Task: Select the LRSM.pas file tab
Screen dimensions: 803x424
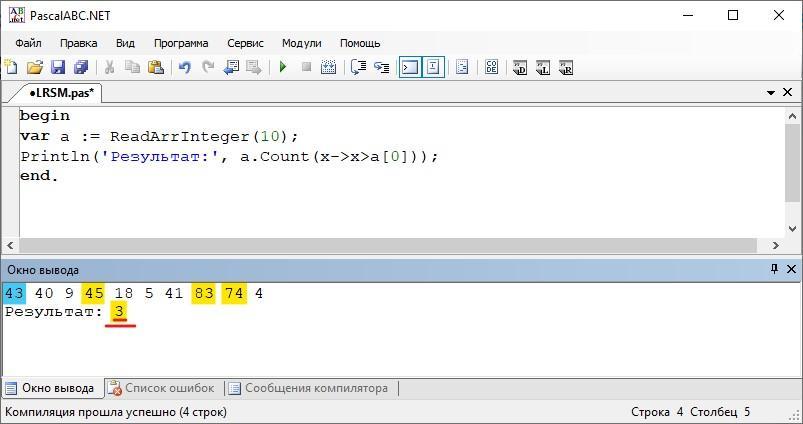Action: click(x=61, y=93)
